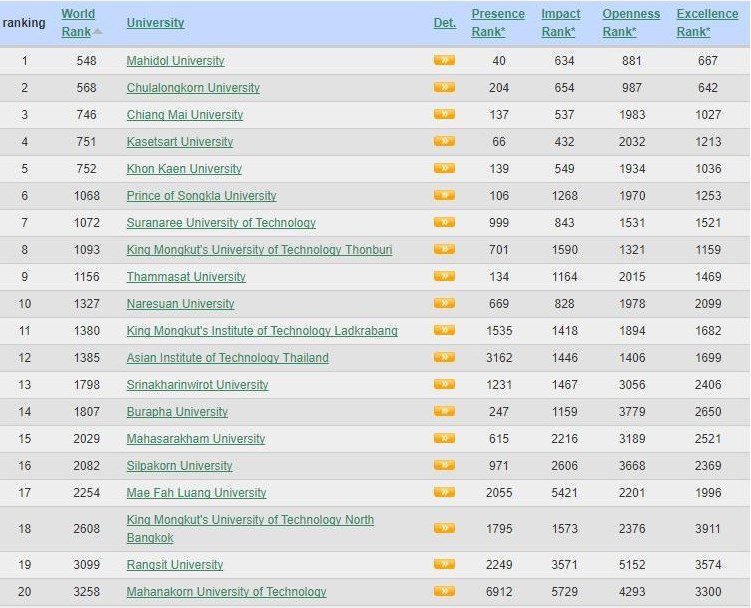This screenshot has width=751, height=608.
Task: Visit Srinakharinwirot University page
Action: point(197,385)
